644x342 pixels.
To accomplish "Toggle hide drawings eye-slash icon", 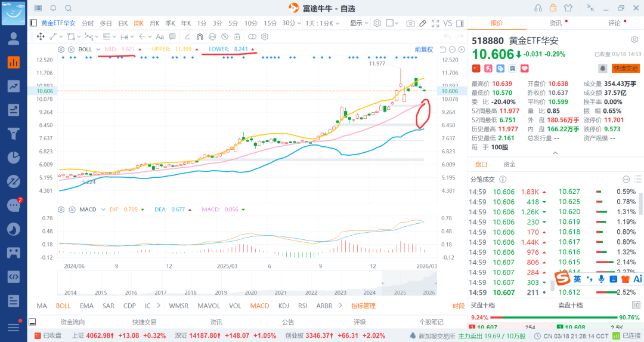I will [x=225, y=36].
